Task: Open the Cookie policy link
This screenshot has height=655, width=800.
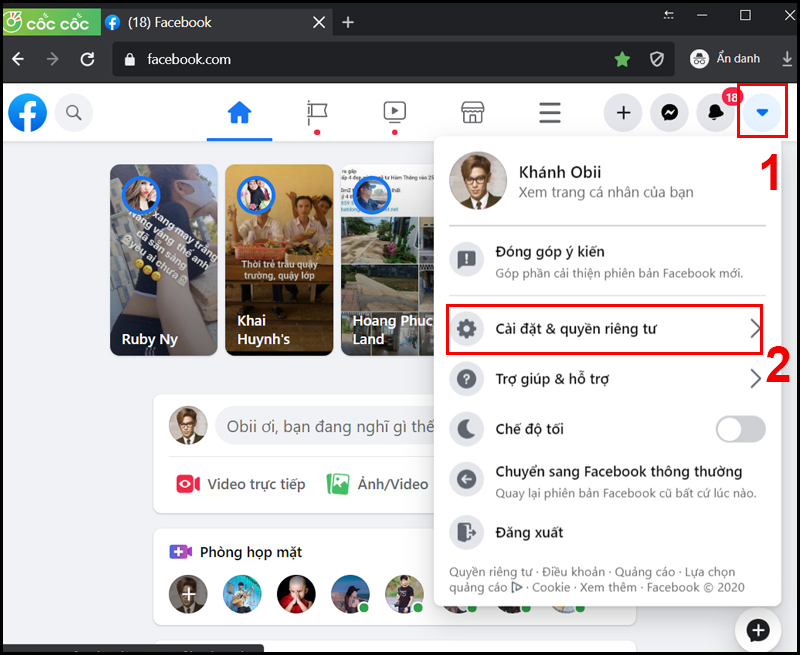Action: pos(550,587)
